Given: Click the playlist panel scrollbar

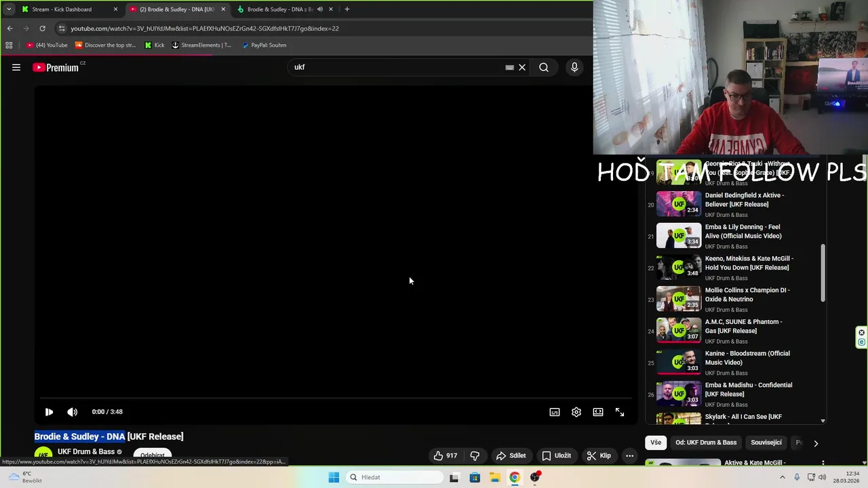Looking at the screenshot, I should 823,272.
